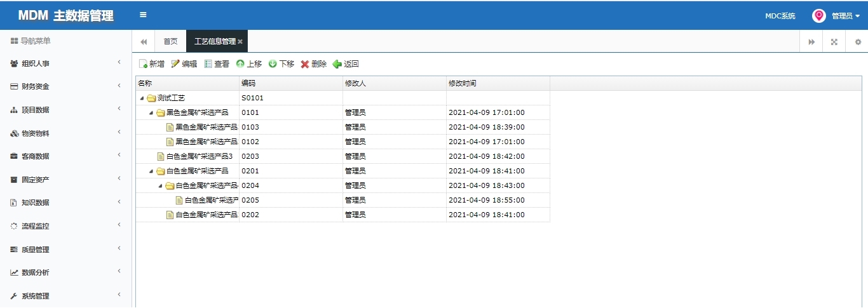Select the 测试工艺 tree item name
The image size is (868, 308).
tap(171, 98)
